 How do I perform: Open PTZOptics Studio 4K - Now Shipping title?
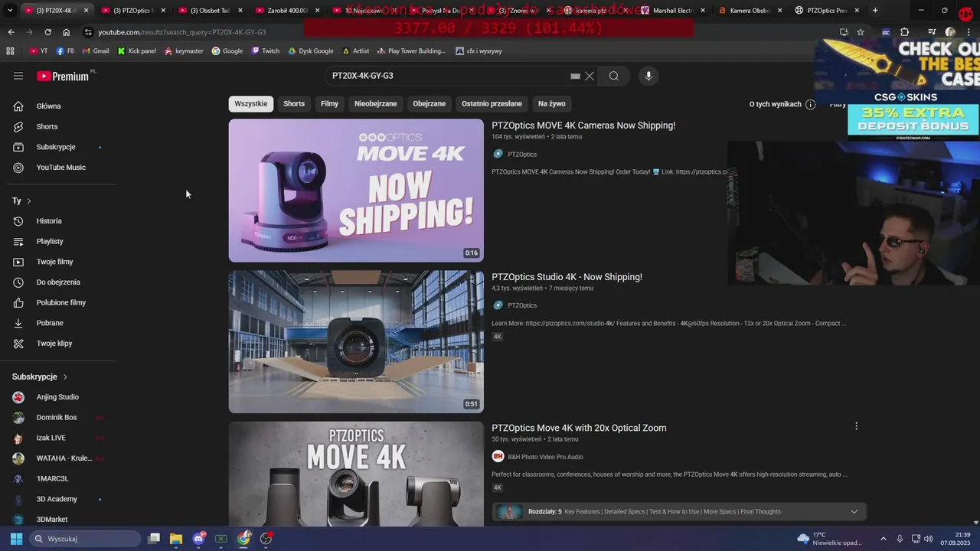pos(567,277)
